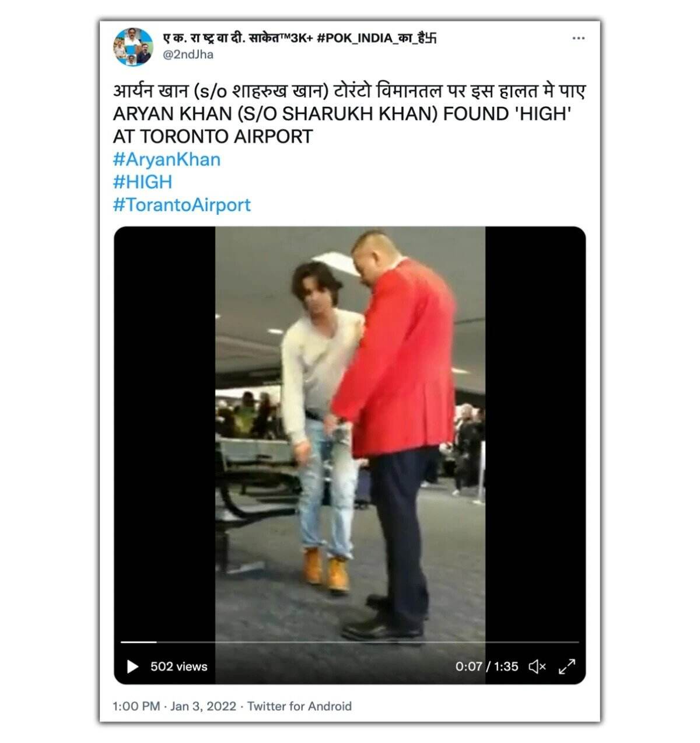Click the Hindi caption line of the tweet
700x743 pixels.
coord(349,91)
